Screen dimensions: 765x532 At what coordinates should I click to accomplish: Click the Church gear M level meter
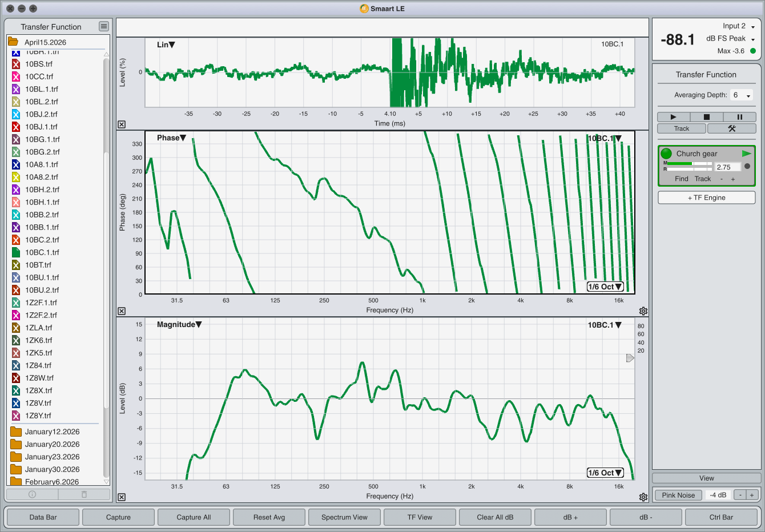[689, 164]
